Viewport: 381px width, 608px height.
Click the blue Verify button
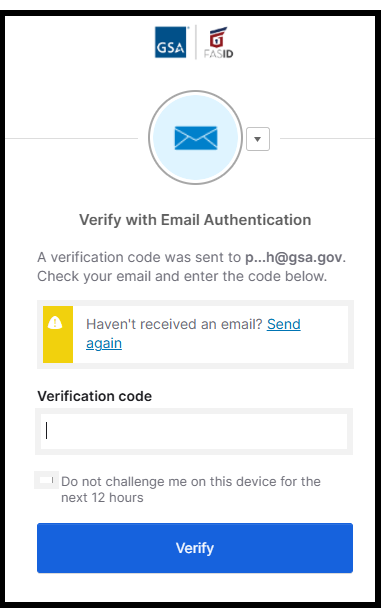tap(195, 548)
